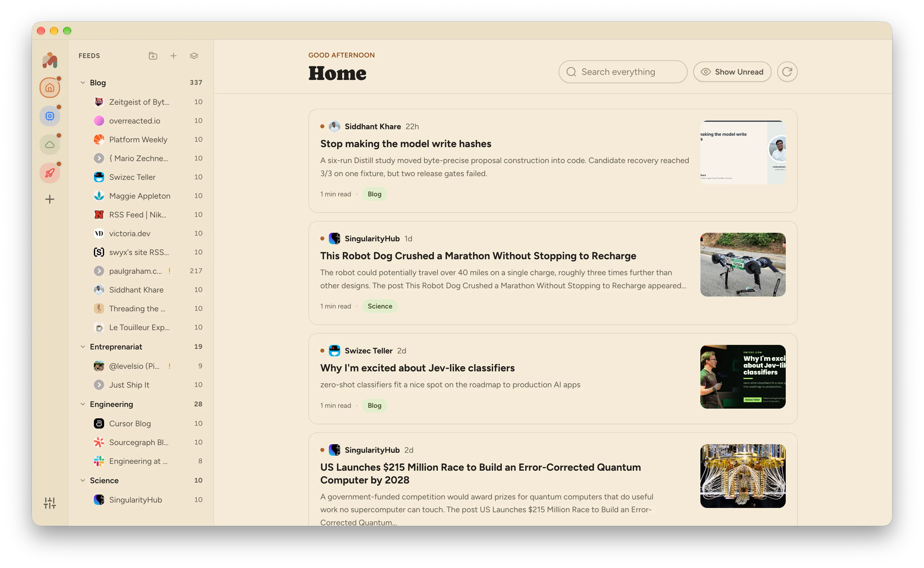Screen dimensions: 924x568
Task: Click the new folder icon in Feeds header
Action: 153,55
